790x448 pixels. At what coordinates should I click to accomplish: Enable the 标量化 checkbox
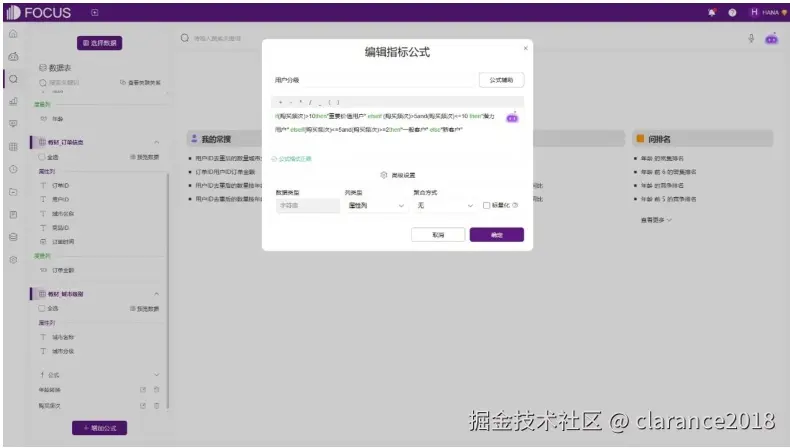(x=486, y=206)
